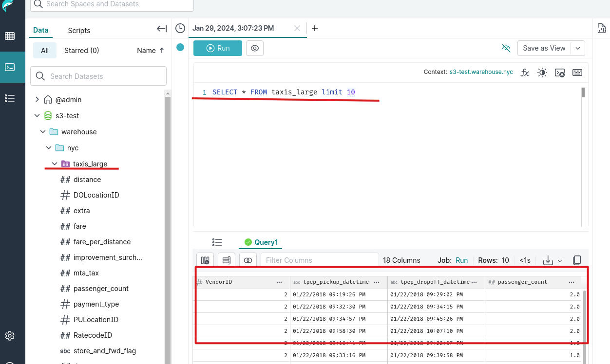
Task: Select the Jan 29, 2024 query tab
Action: (x=233, y=28)
